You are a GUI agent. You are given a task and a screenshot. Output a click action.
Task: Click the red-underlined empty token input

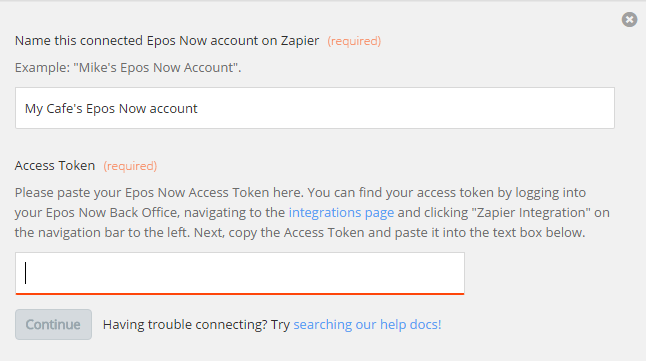240,274
